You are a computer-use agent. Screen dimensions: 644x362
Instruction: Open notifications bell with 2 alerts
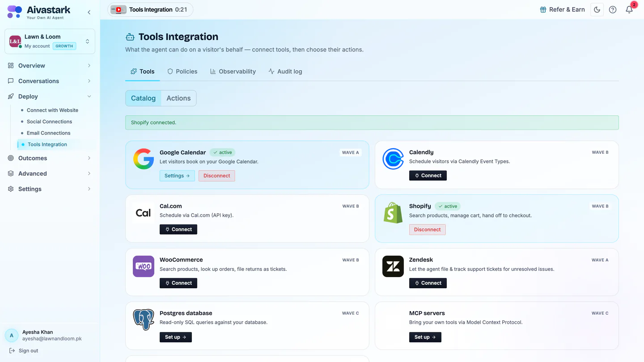pyautogui.click(x=629, y=9)
